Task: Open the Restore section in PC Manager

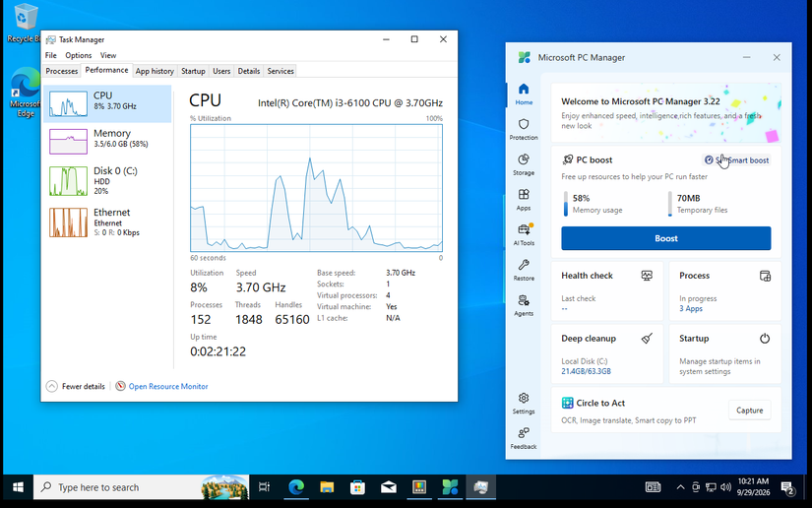Action: [524, 270]
